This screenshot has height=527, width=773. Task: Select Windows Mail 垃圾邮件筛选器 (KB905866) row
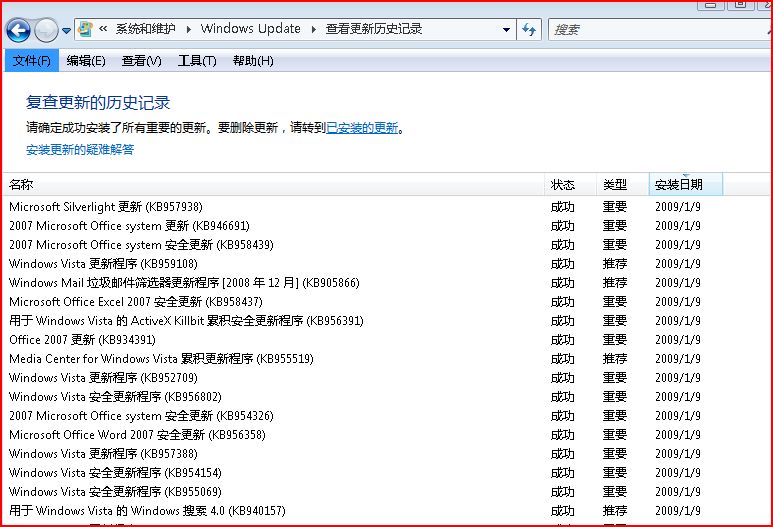point(386,282)
